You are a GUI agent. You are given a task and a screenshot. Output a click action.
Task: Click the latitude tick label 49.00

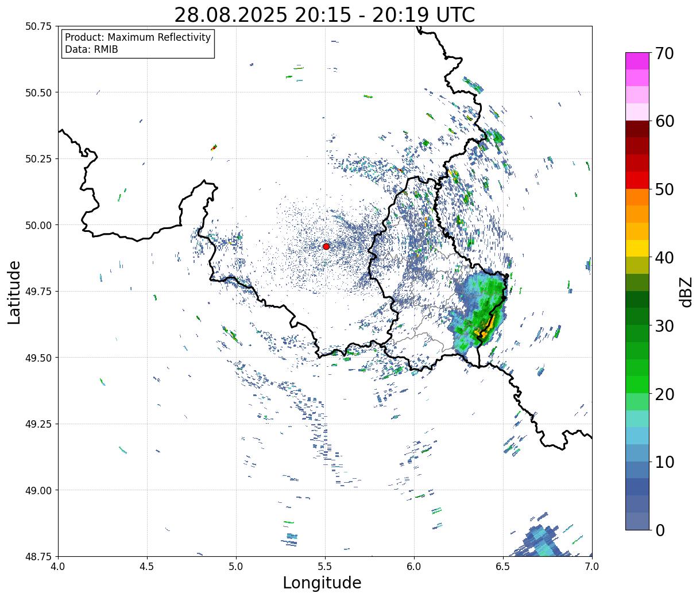tap(38, 490)
